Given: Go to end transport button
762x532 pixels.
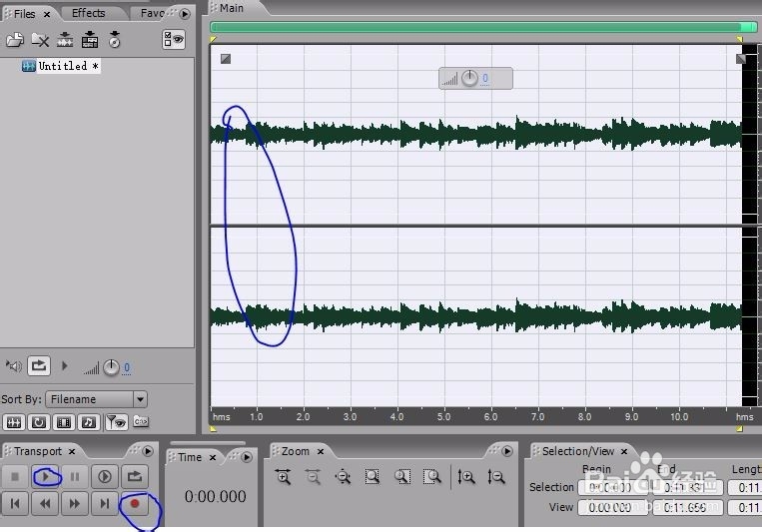Looking at the screenshot, I should 105,503.
